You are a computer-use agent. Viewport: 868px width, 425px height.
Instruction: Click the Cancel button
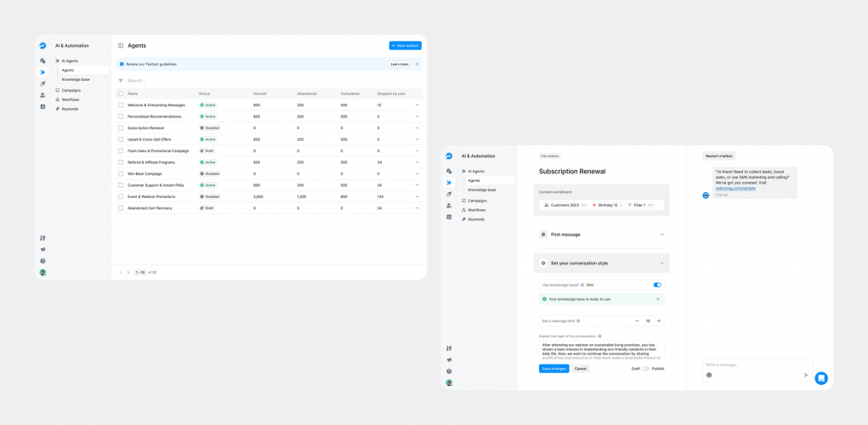point(580,369)
